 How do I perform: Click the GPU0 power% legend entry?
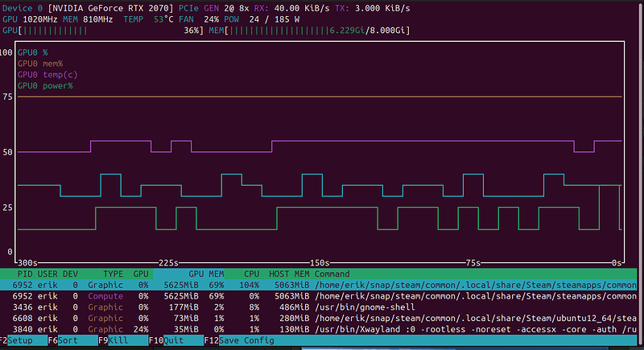[45, 86]
